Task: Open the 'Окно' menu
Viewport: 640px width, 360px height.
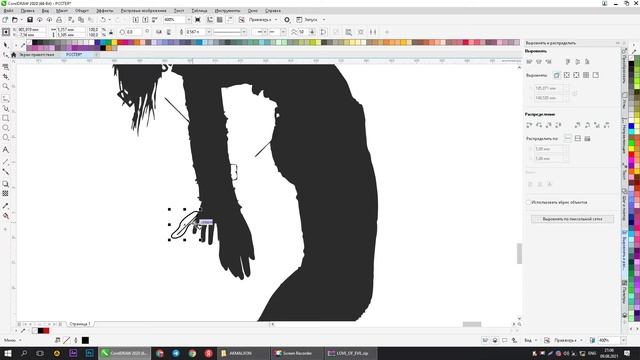Action: tap(253, 11)
